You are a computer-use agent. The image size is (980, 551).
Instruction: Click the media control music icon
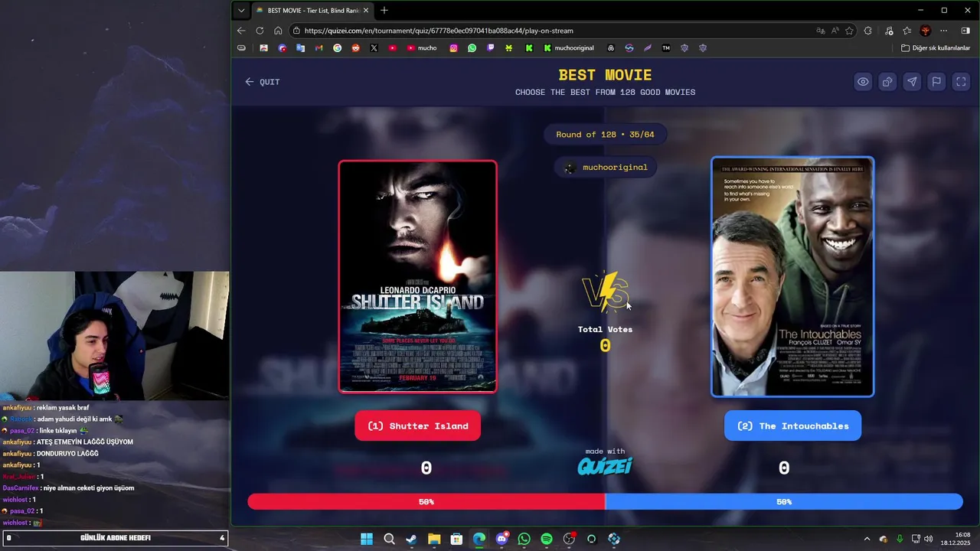pyautogui.click(x=889, y=31)
